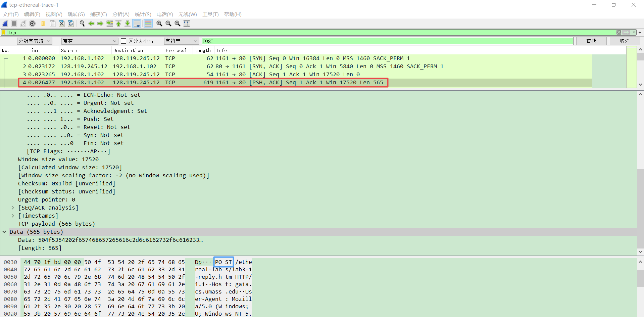Sort by the Length column header
The image size is (644, 317).
click(203, 50)
